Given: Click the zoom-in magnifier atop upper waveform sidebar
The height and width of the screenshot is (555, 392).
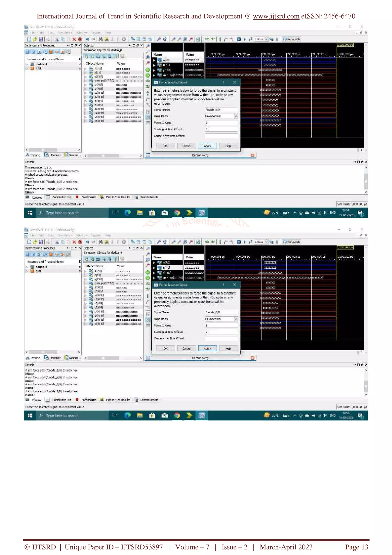Looking at the screenshot, I should [148, 46].
